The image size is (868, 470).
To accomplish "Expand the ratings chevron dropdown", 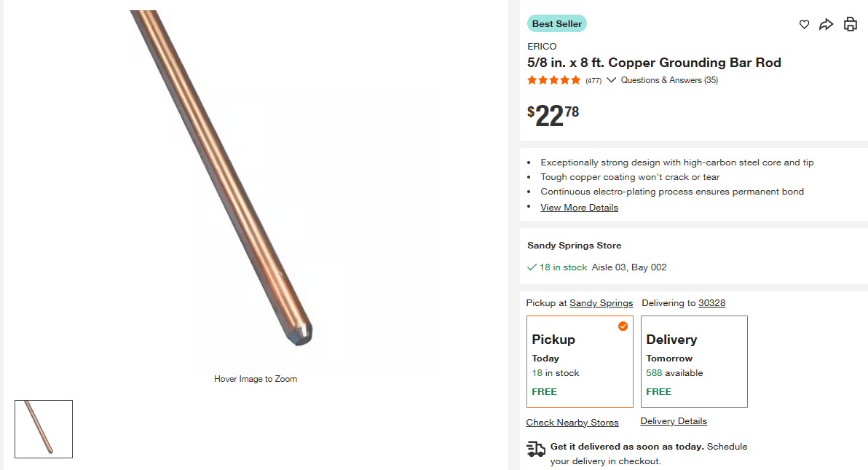I will pyautogui.click(x=611, y=80).
